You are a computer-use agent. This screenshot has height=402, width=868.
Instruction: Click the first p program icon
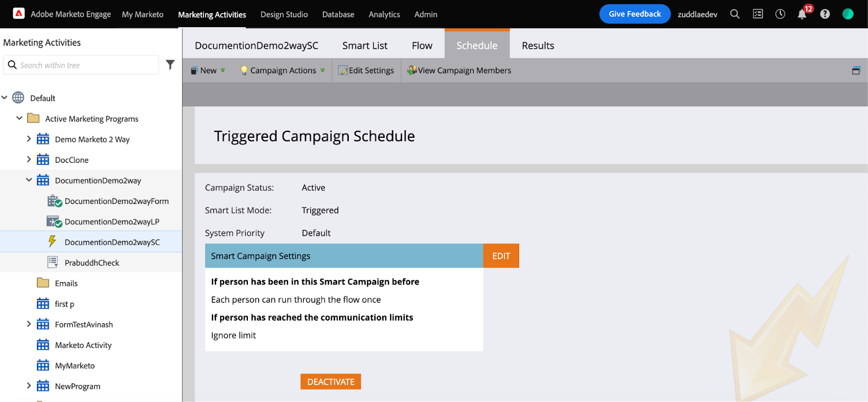click(43, 304)
